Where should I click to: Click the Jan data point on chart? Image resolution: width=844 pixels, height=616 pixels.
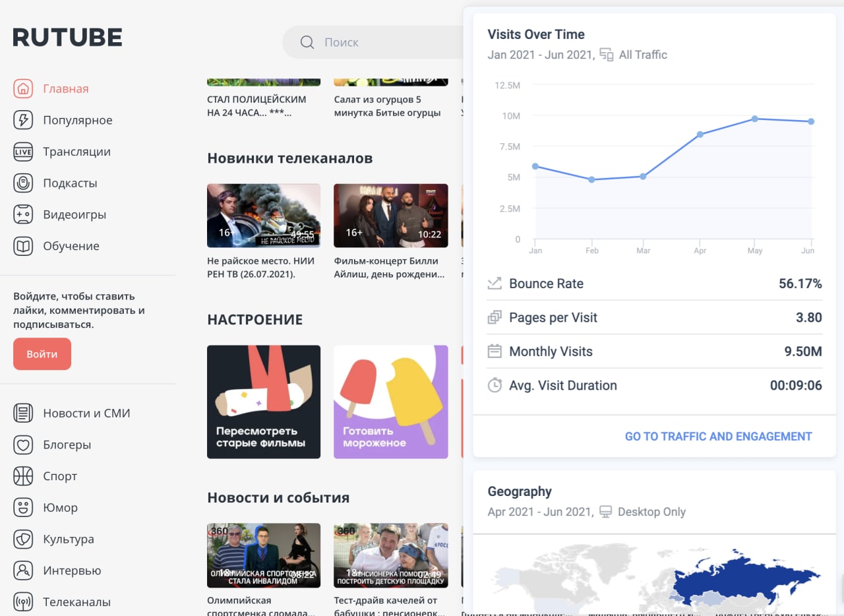click(535, 166)
